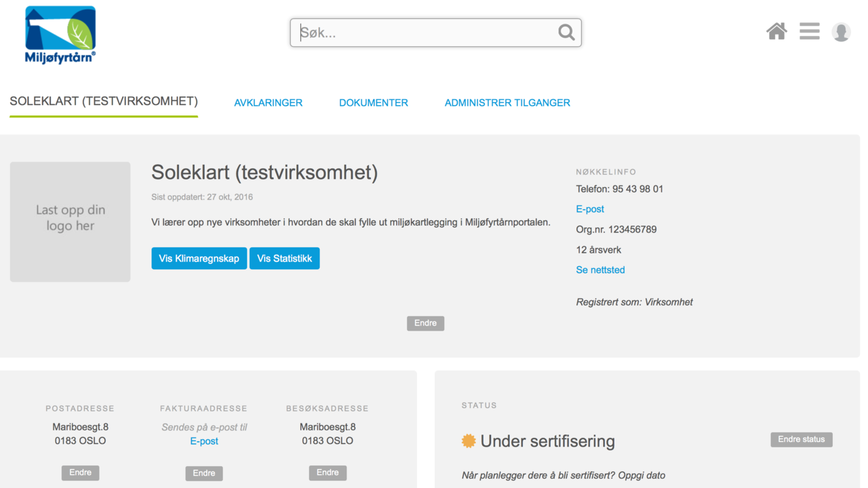Click Endre under the company description

(x=425, y=323)
